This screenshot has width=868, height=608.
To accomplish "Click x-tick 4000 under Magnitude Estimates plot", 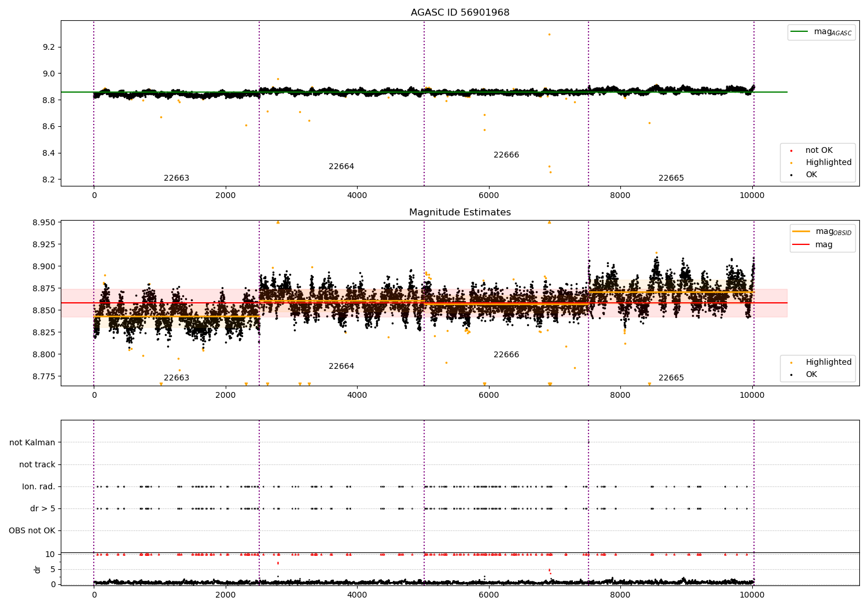I will (x=357, y=395).
